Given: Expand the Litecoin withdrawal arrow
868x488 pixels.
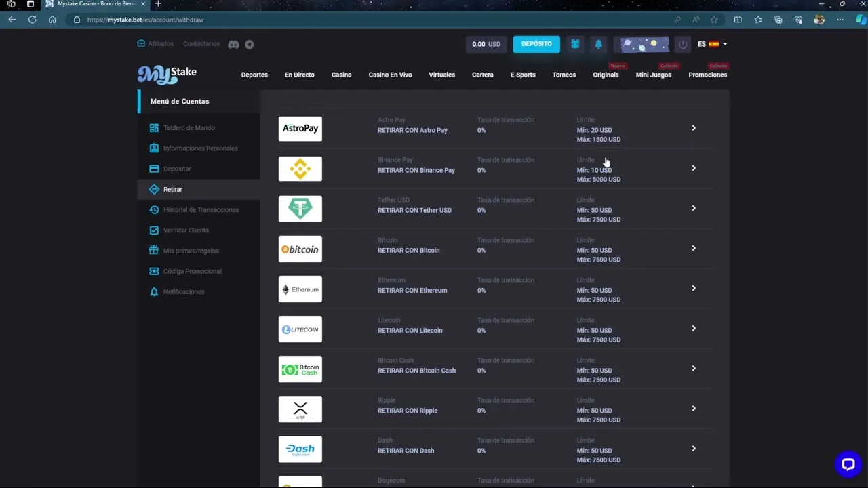Looking at the screenshot, I should [694, 328].
